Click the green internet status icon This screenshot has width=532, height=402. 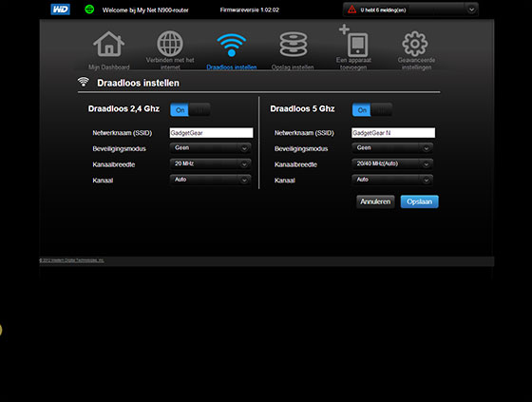point(89,10)
